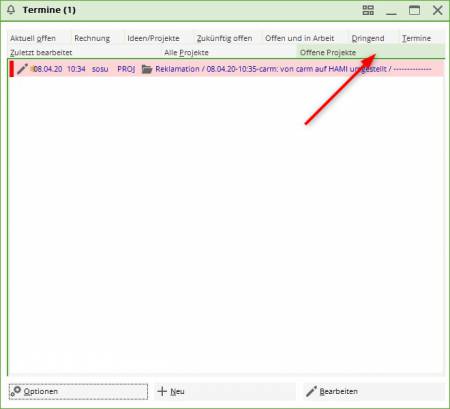The width and height of the screenshot is (450, 409).
Task: Open the window tiling grid icon
Action: [x=368, y=10]
